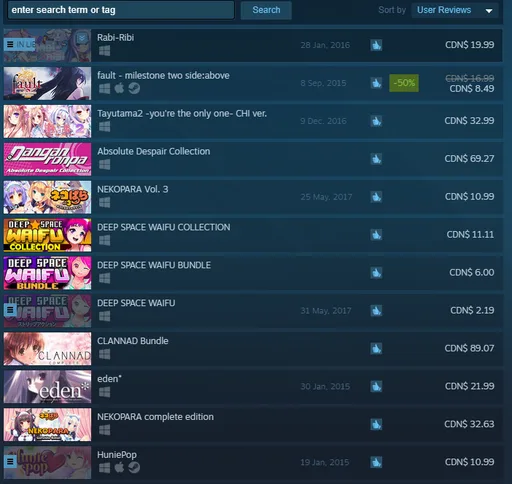This screenshot has height=484, width=512.
Task: Click the SteamOS platform icon under fault - milestone two
Action: coord(134,88)
